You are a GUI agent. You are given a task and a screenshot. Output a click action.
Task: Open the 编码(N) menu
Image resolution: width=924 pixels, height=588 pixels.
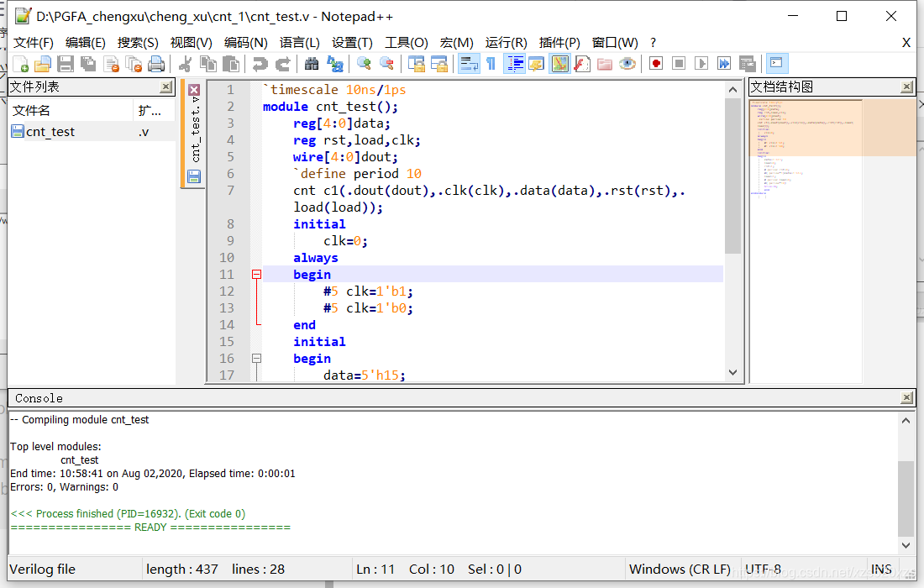tap(246, 43)
